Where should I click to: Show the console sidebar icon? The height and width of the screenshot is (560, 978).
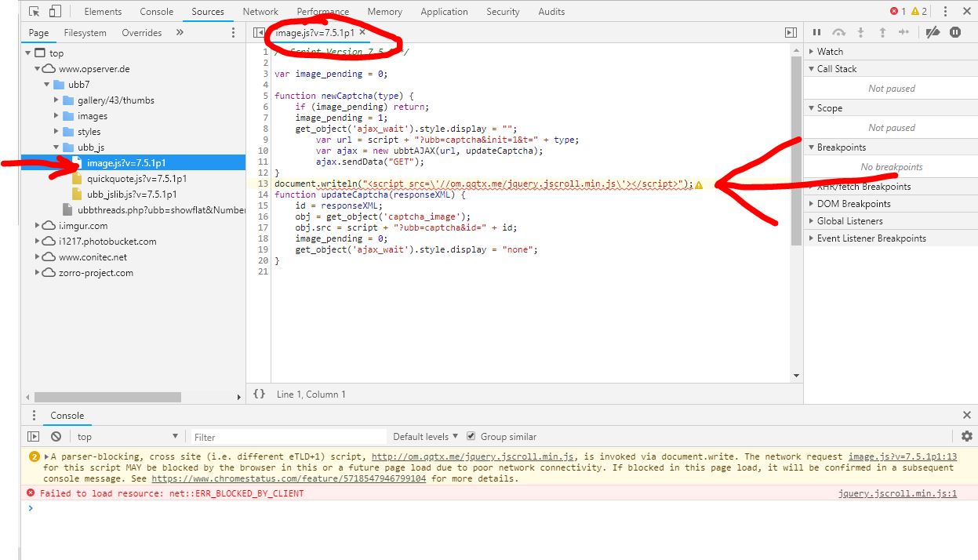[34, 436]
